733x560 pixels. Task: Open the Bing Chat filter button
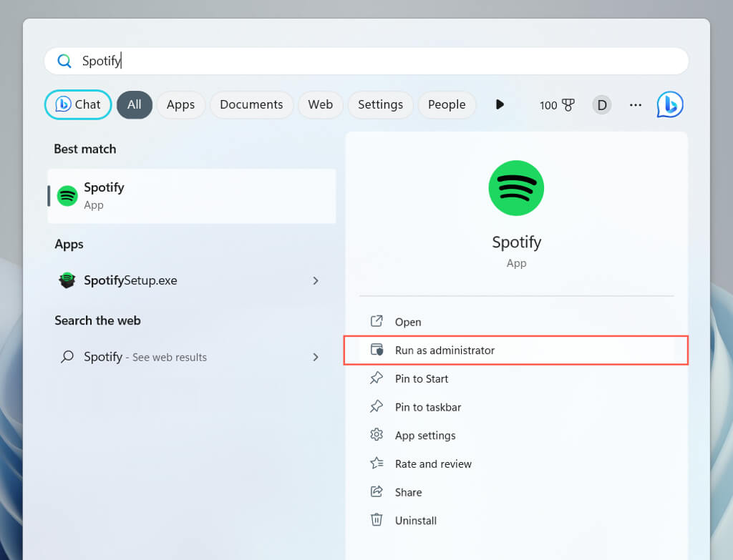(78, 104)
